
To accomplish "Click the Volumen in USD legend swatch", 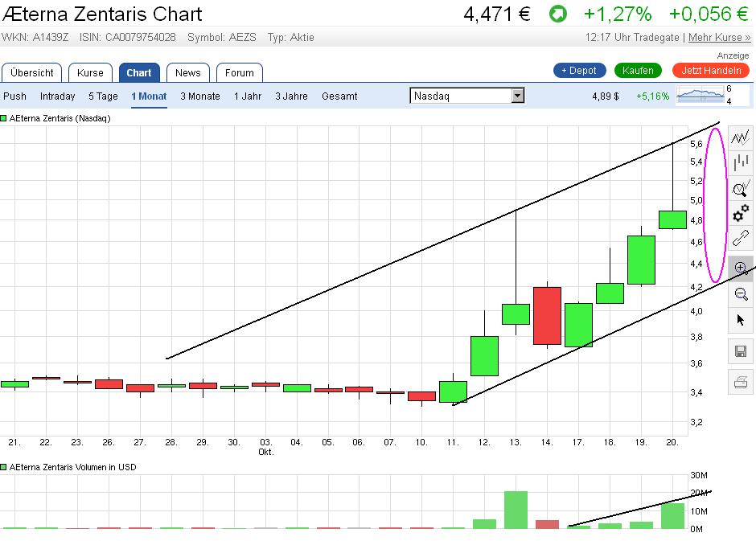I will click(x=3, y=467).
